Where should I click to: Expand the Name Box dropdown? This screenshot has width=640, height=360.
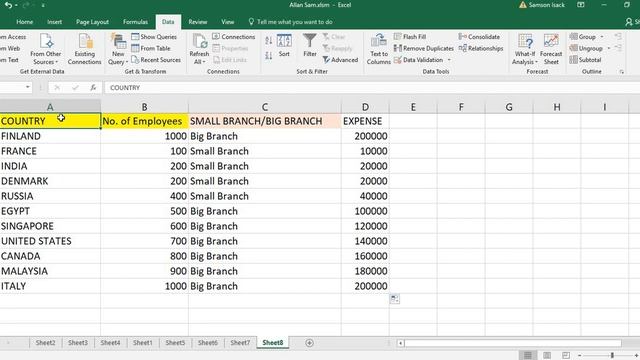click(x=27, y=87)
